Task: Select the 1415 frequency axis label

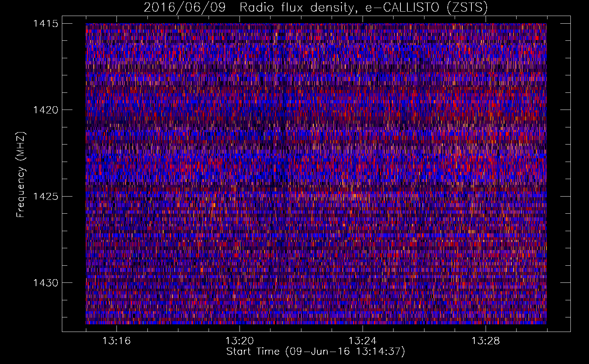Action: [46, 24]
